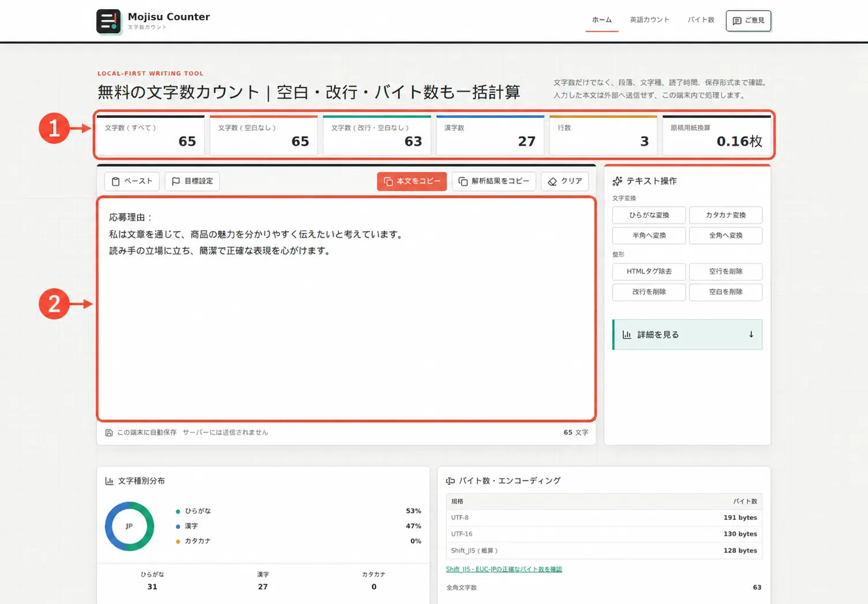
Task: Click the 文字数（改行・空白なし） 63 card
Action: tap(377, 136)
